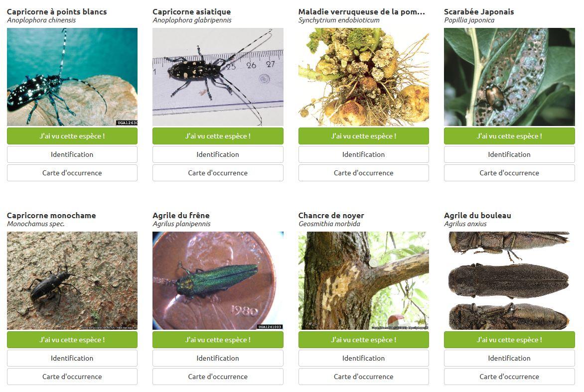The image size is (584, 392).
Task: Report seeing the Agrile du frêne
Action: 218,340
